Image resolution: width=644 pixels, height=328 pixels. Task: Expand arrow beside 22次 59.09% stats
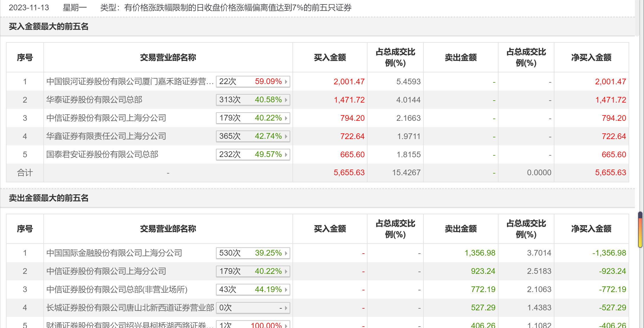coord(286,82)
